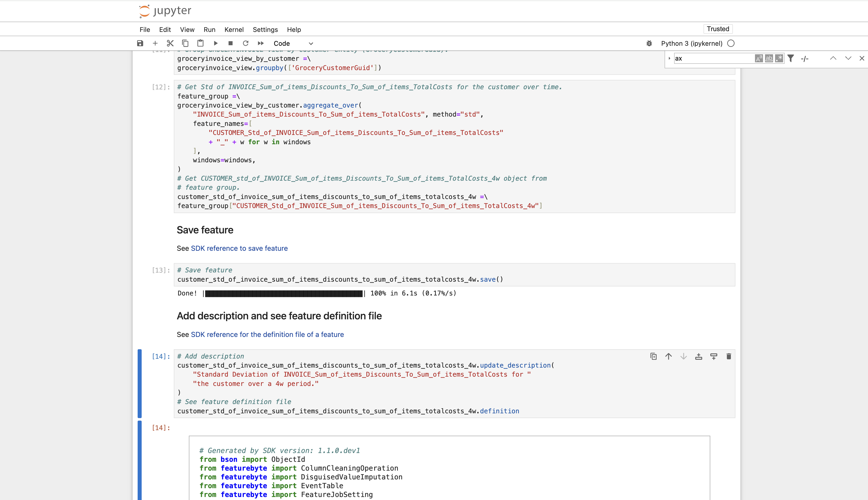Image resolution: width=868 pixels, height=500 pixels.
Task: Open the search filter options funnel icon
Action: point(791,58)
